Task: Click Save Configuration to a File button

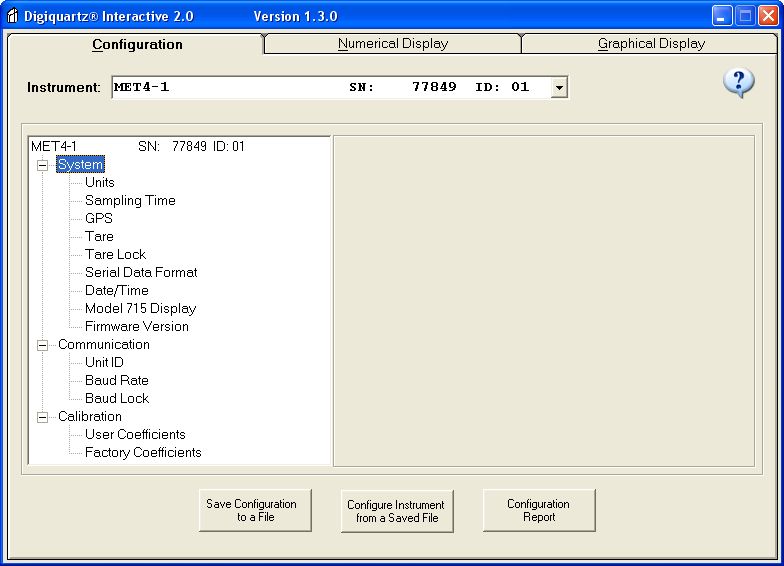Action: 255,510
